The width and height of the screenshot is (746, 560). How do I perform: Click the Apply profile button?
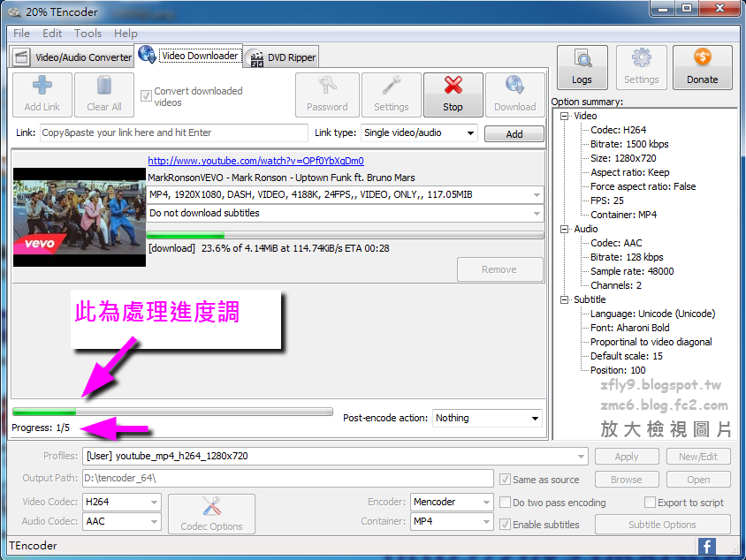[x=627, y=457]
